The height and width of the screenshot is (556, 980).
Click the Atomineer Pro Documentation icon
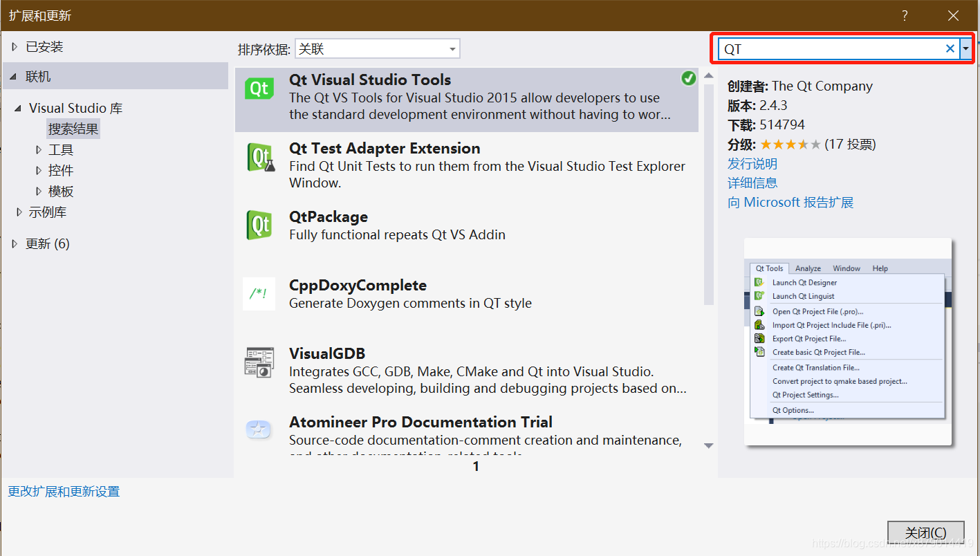(259, 430)
